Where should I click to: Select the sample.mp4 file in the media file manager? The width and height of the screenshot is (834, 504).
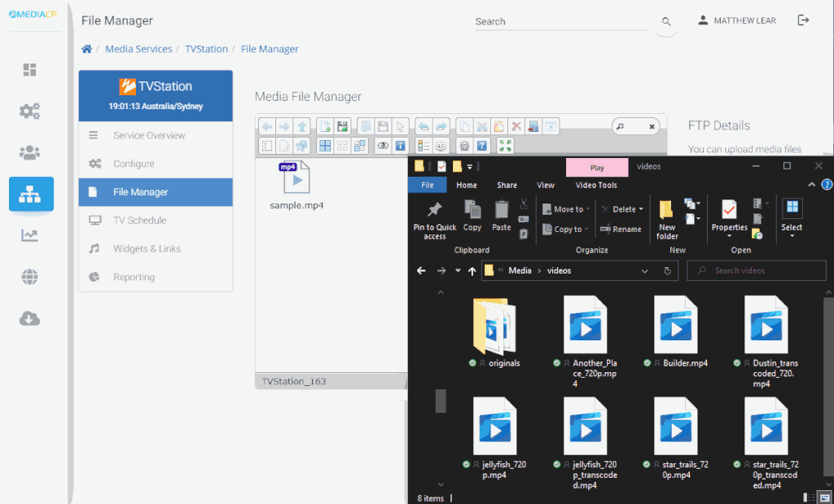tap(296, 186)
